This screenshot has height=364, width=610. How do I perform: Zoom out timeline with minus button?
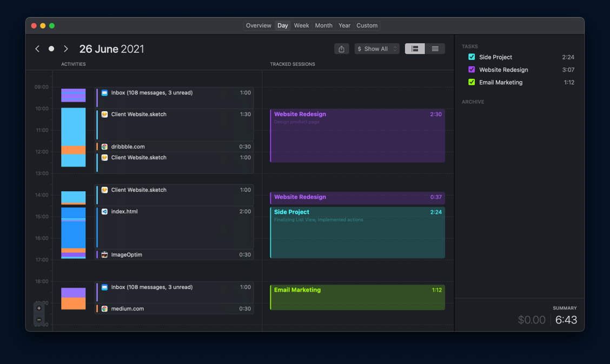click(x=39, y=320)
